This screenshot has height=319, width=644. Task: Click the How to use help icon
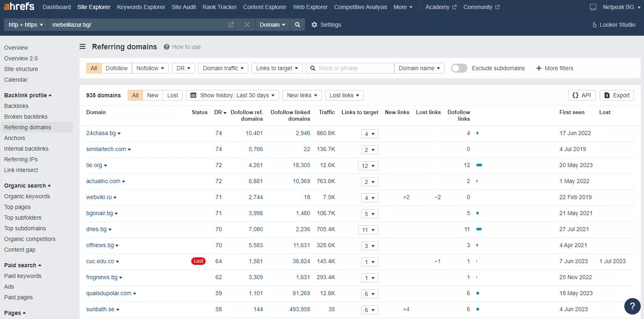click(x=167, y=47)
